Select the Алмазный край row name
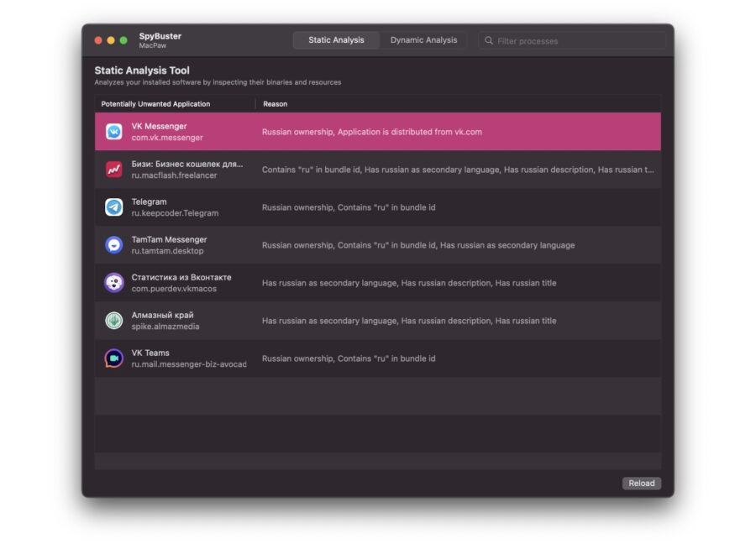 pos(162,315)
